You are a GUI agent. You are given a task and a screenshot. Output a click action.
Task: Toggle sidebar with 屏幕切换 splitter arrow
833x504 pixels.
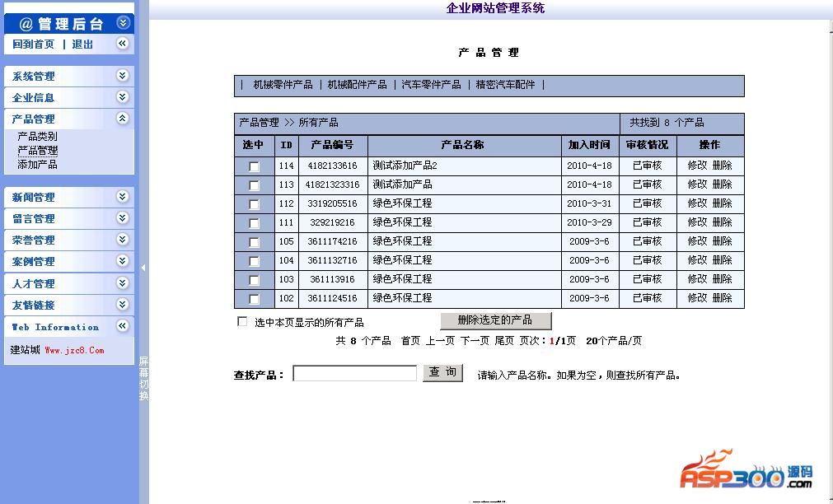click(x=143, y=268)
